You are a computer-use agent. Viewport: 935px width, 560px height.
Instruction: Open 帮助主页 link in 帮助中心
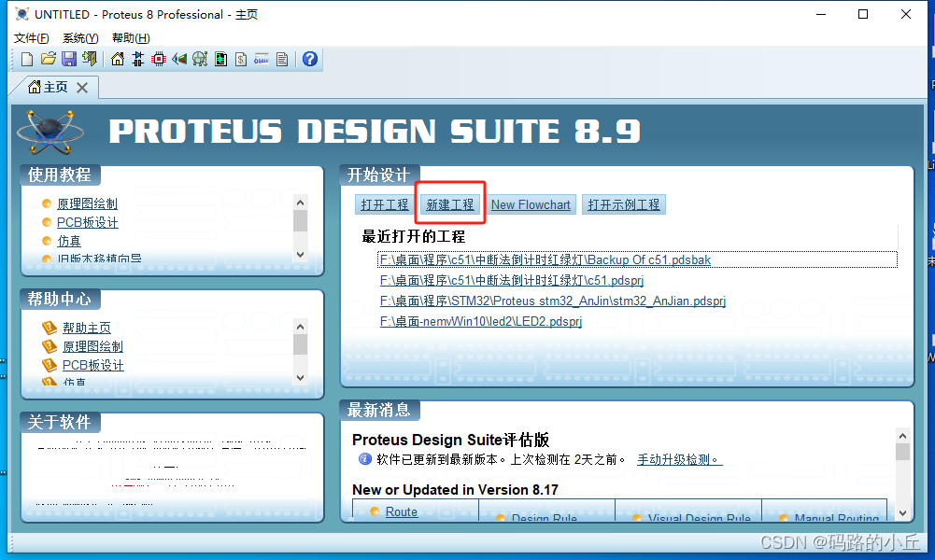[87, 328]
